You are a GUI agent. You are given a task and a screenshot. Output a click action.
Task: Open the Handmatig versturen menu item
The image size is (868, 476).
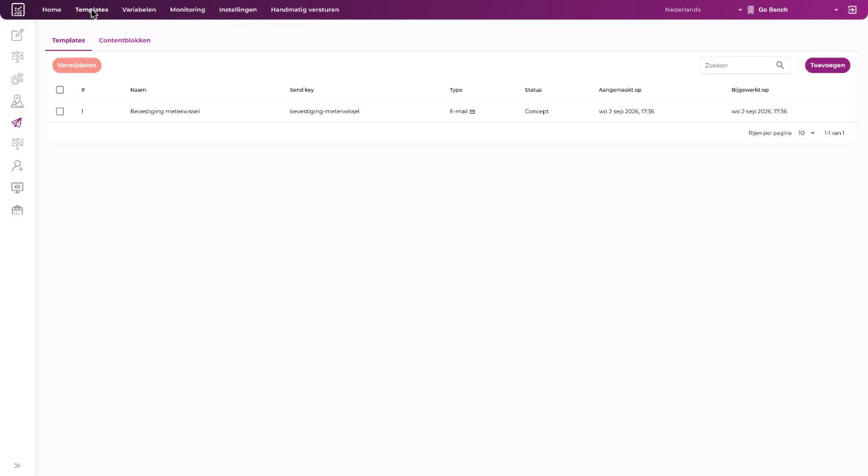pyautogui.click(x=305, y=10)
